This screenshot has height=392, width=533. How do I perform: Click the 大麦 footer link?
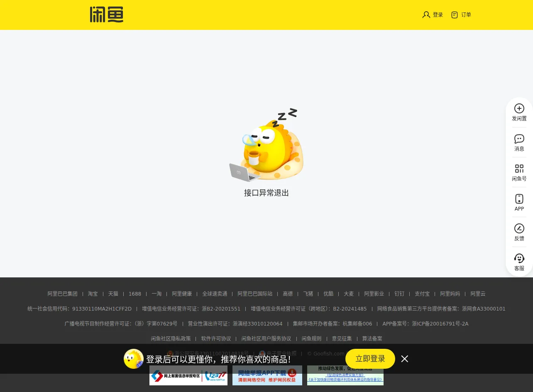point(349,294)
